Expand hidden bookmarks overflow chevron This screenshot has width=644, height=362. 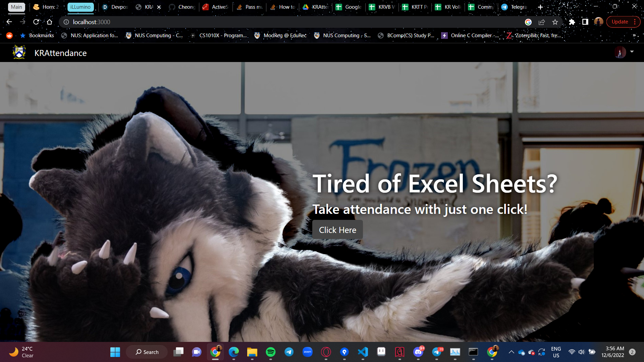634,35
